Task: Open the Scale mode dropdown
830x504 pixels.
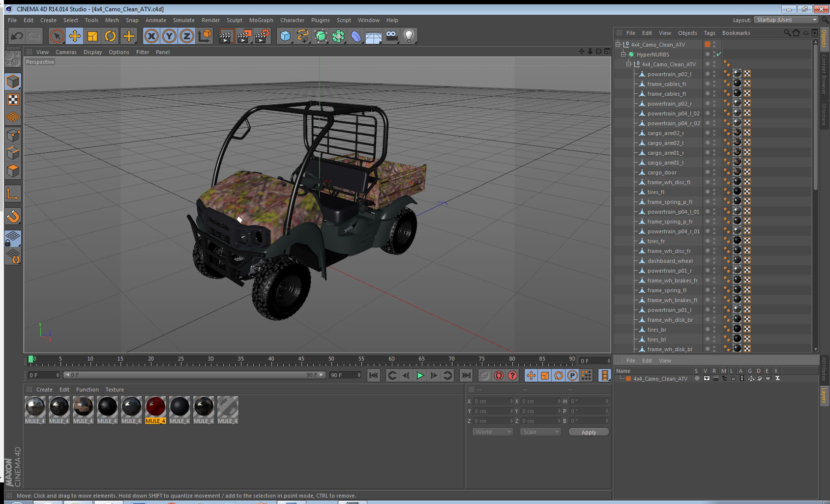Action: coord(540,432)
